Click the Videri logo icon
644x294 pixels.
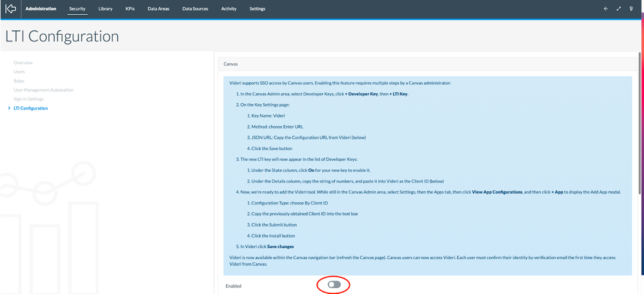pos(10,8)
